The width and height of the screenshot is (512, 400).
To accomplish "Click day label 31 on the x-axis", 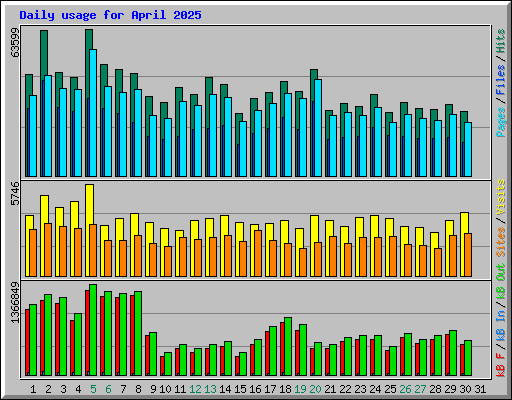I will [x=480, y=389].
